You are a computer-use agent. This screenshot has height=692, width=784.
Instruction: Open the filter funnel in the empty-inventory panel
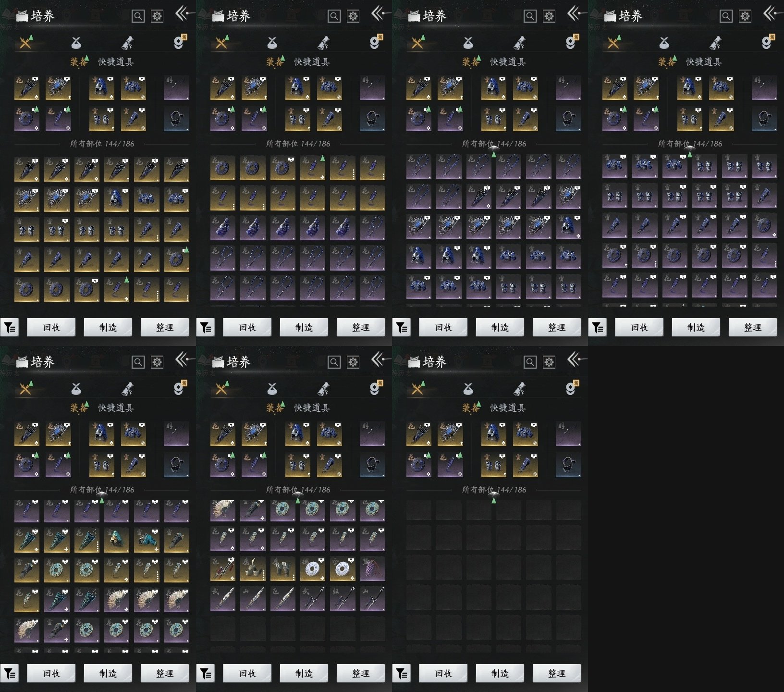point(401,674)
